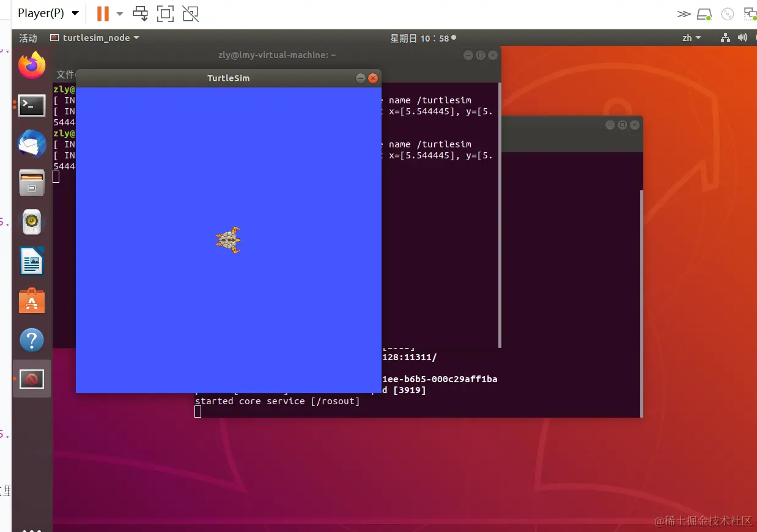Open the volume indicator in top bar
The width and height of the screenshot is (757, 532).
[742, 38]
